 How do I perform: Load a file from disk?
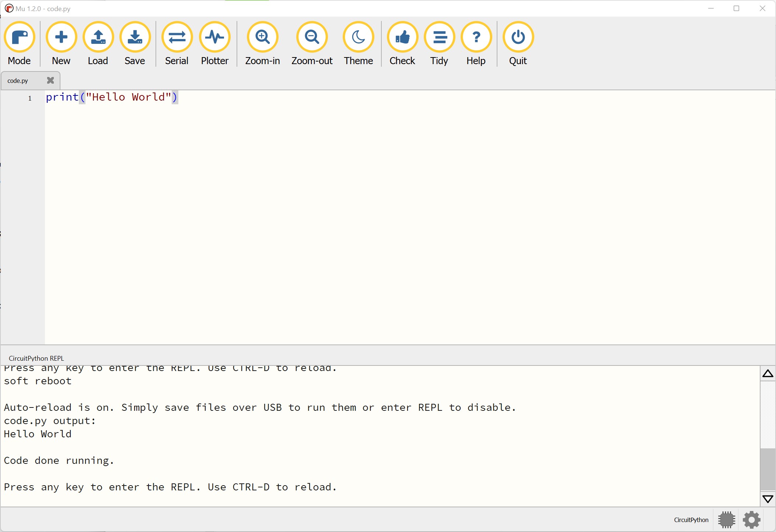click(98, 43)
